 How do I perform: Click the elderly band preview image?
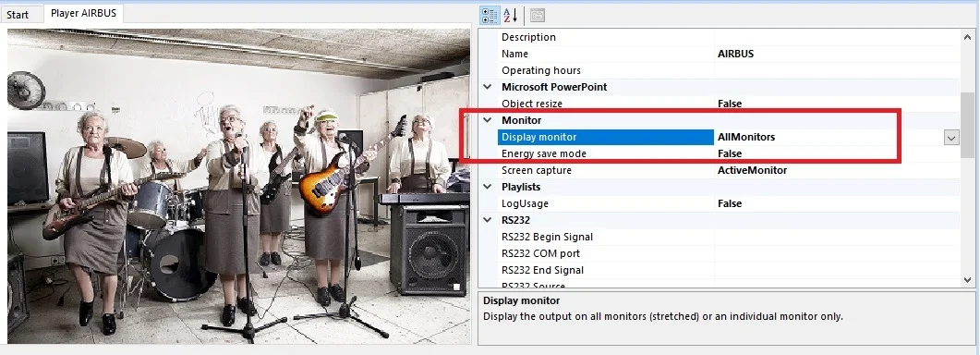[238, 186]
